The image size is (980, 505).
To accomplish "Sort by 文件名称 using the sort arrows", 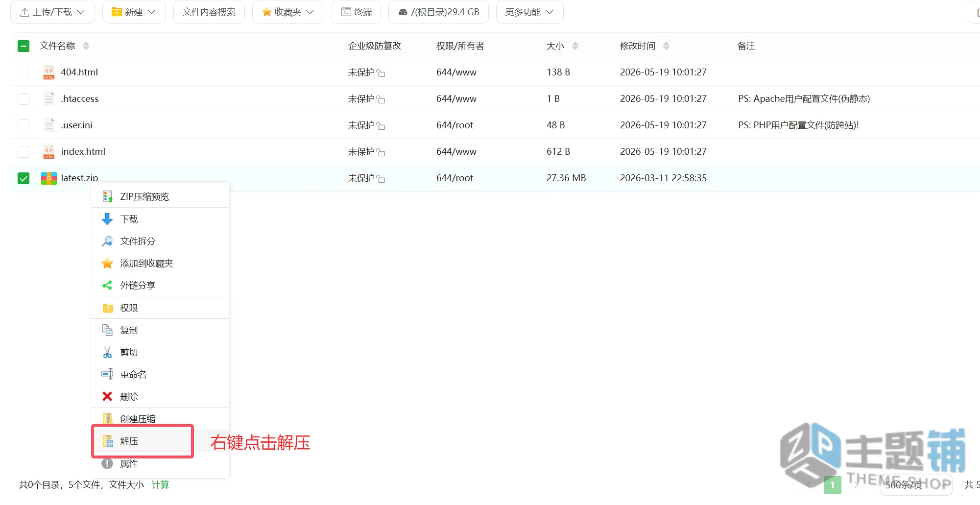I will 86,46.
